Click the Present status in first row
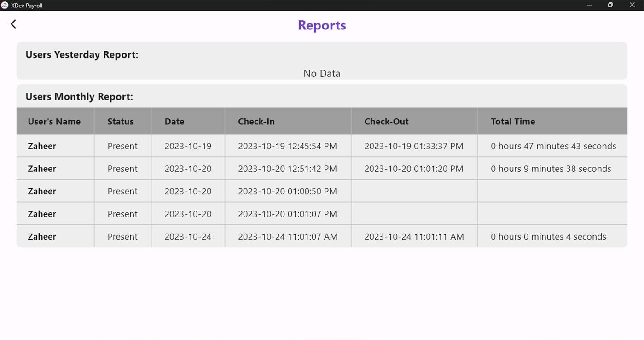644x340 pixels. click(122, 146)
